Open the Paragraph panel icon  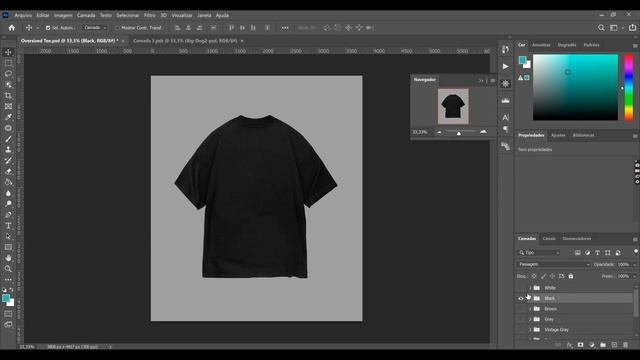point(506,129)
